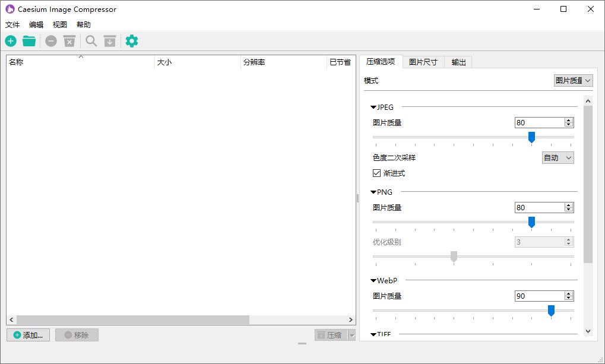Click the magnifier preview toolbar icon

click(x=91, y=41)
